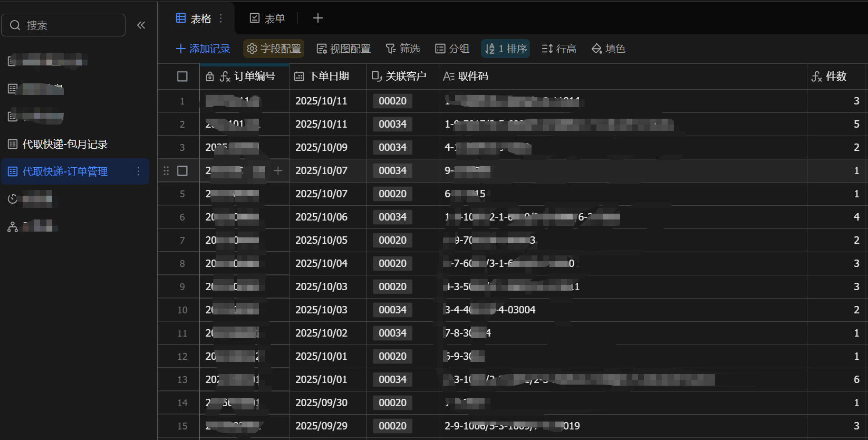868x440 pixels.
Task: Select row number 14
Action: pos(182,403)
